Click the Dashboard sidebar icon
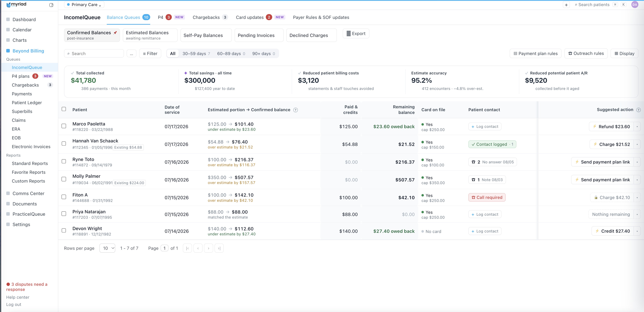 (x=8, y=20)
